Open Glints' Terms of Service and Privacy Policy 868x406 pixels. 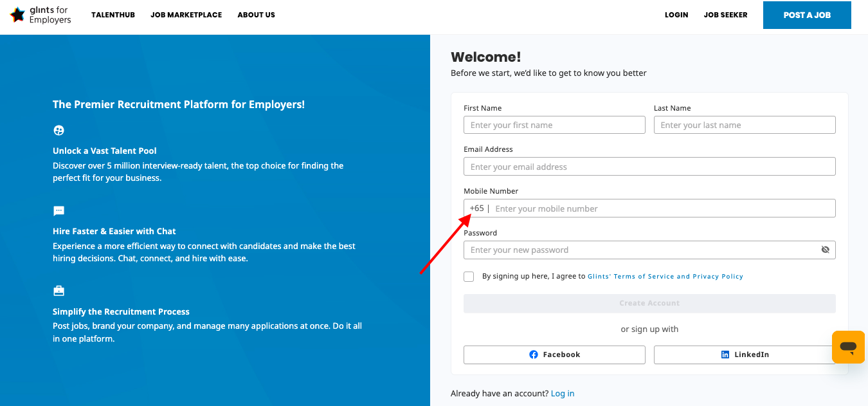tap(665, 277)
